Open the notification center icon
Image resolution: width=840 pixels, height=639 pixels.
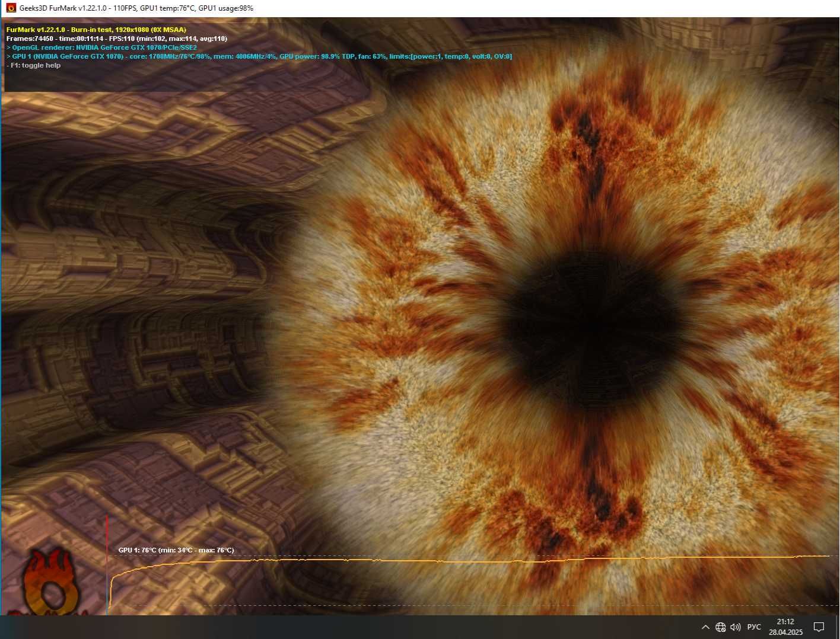(x=819, y=627)
